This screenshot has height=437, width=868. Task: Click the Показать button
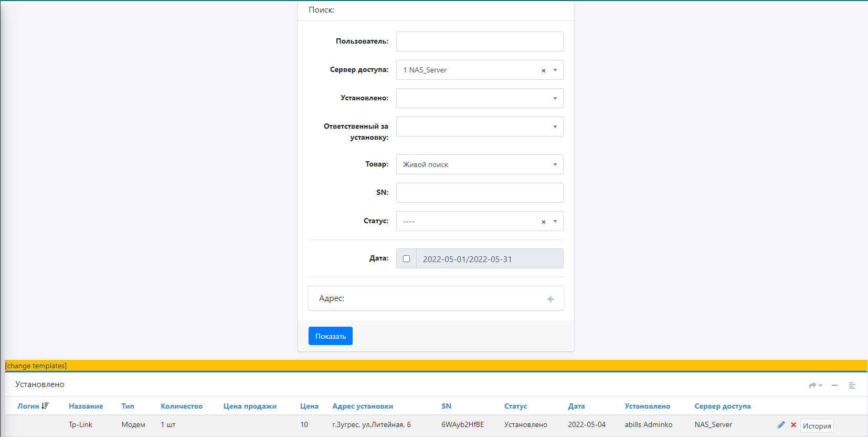(x=330, y=336)
